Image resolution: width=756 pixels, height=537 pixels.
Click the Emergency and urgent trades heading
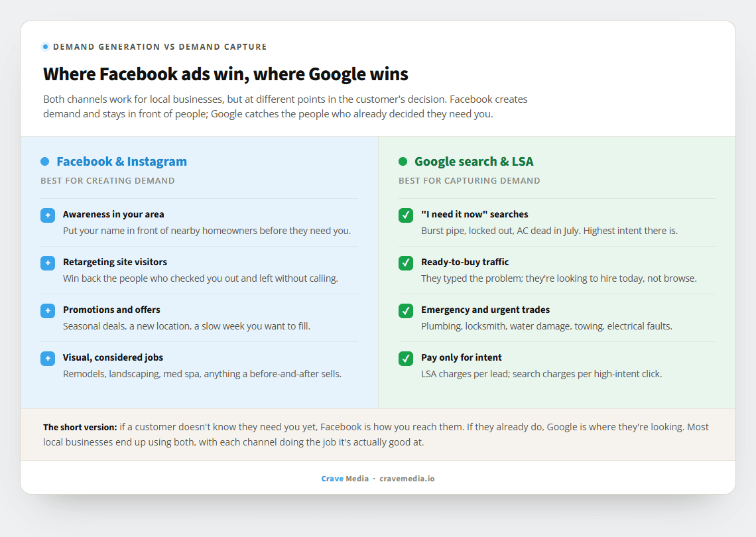tap(485, 310)
